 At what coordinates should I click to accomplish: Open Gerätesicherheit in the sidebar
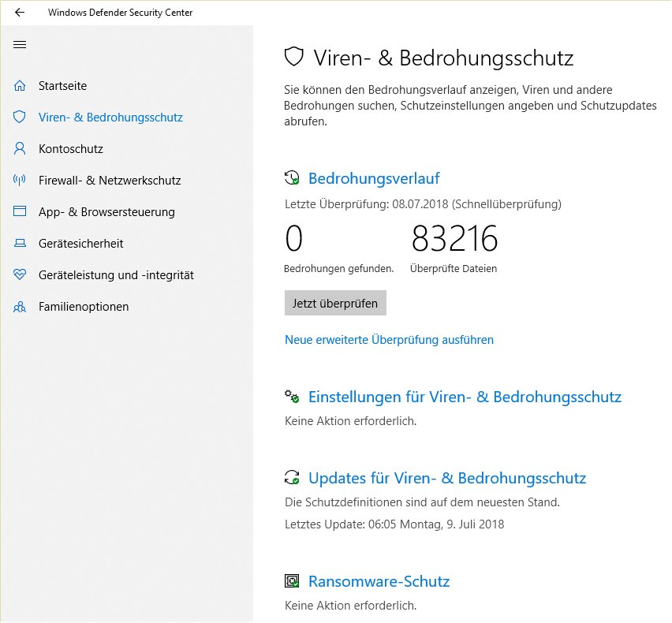[x=81, y=244]
